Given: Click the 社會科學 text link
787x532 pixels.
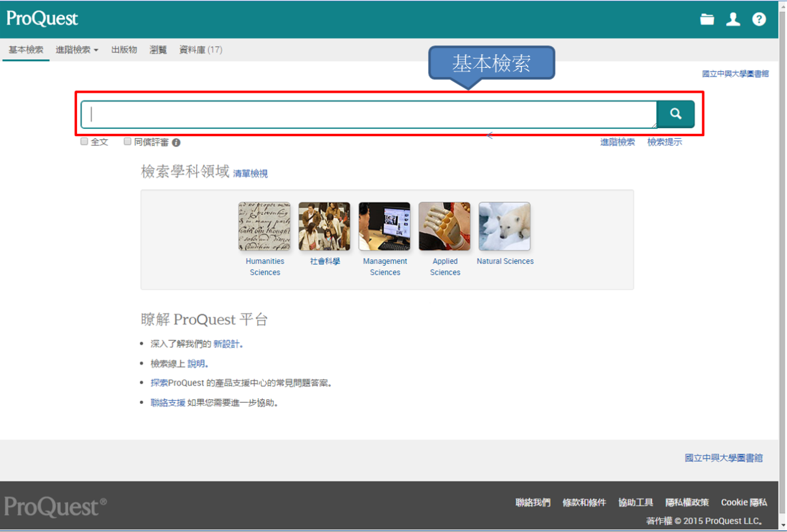Looking at the screenshot, I should (x=325, y=261).
